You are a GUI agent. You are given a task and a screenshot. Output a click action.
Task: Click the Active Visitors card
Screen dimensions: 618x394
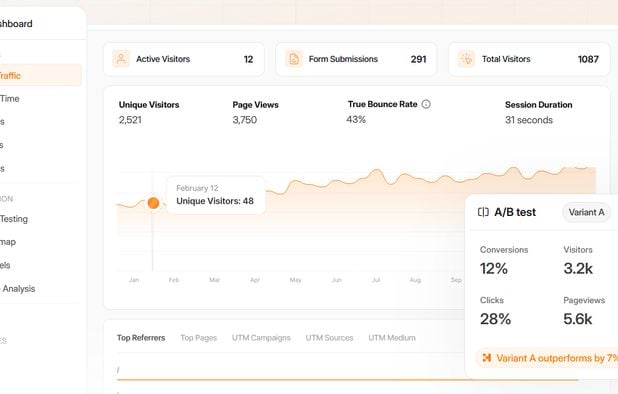(184, 59)
